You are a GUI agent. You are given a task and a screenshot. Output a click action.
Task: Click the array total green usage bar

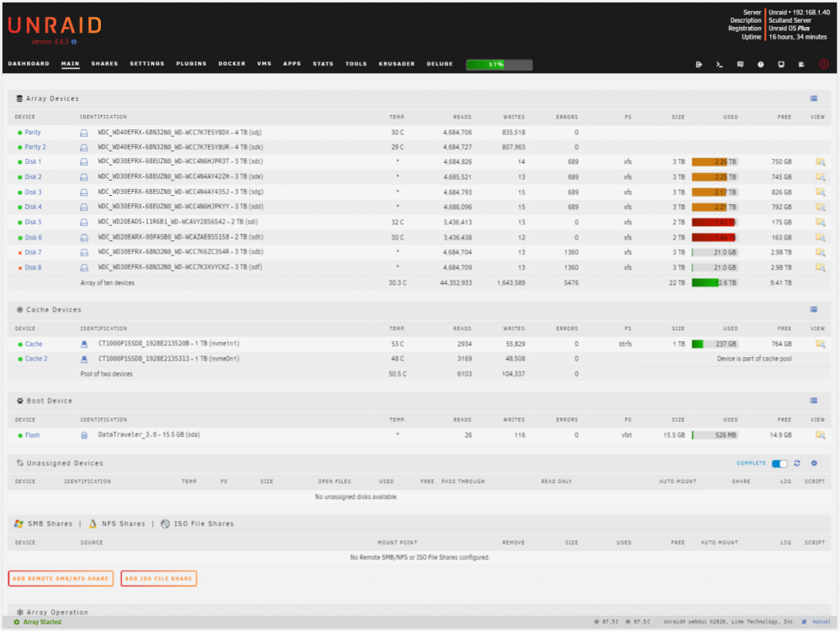(715, 283)
